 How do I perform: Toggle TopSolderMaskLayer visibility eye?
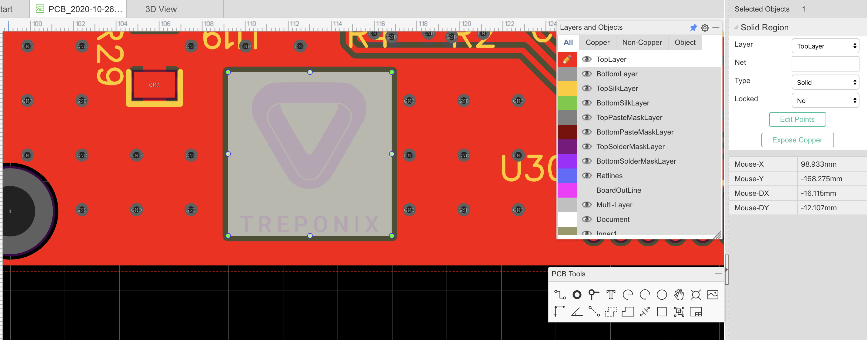(587, 146)
